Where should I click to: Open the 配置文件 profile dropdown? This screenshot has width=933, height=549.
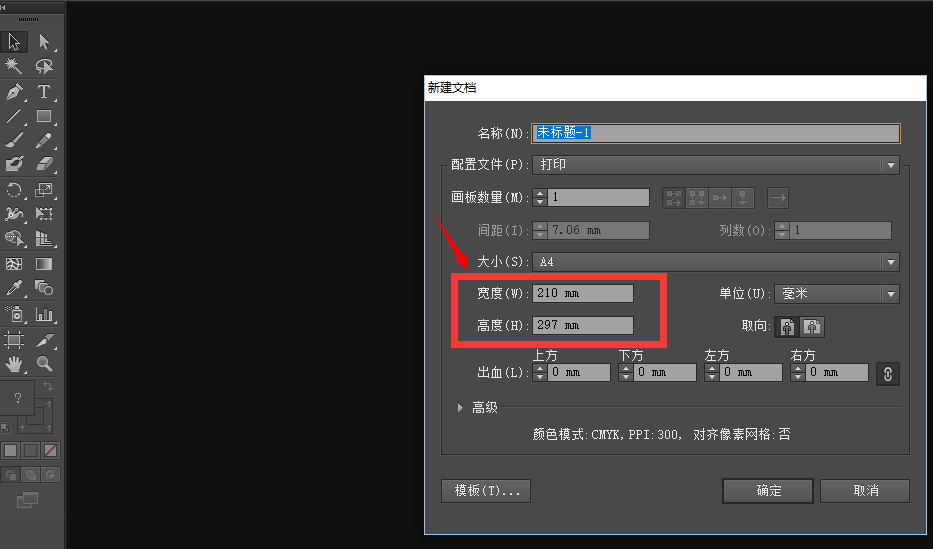pos(716,165)
